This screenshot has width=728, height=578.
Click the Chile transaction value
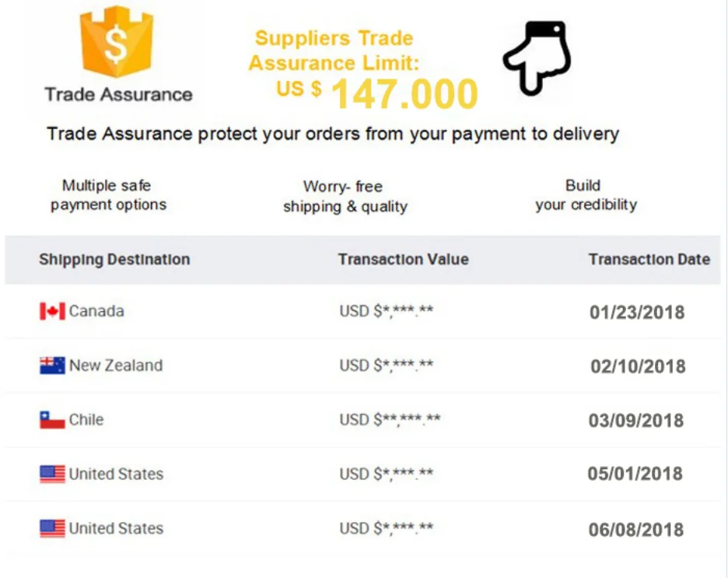click(390, 420)
